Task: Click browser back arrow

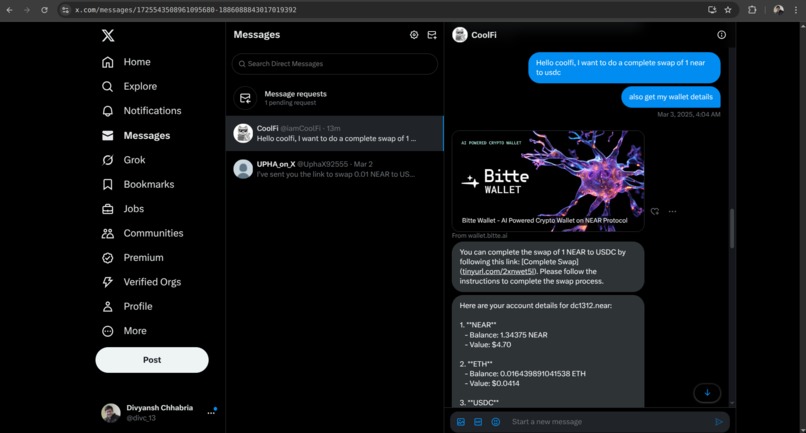Action: (9, 10)
